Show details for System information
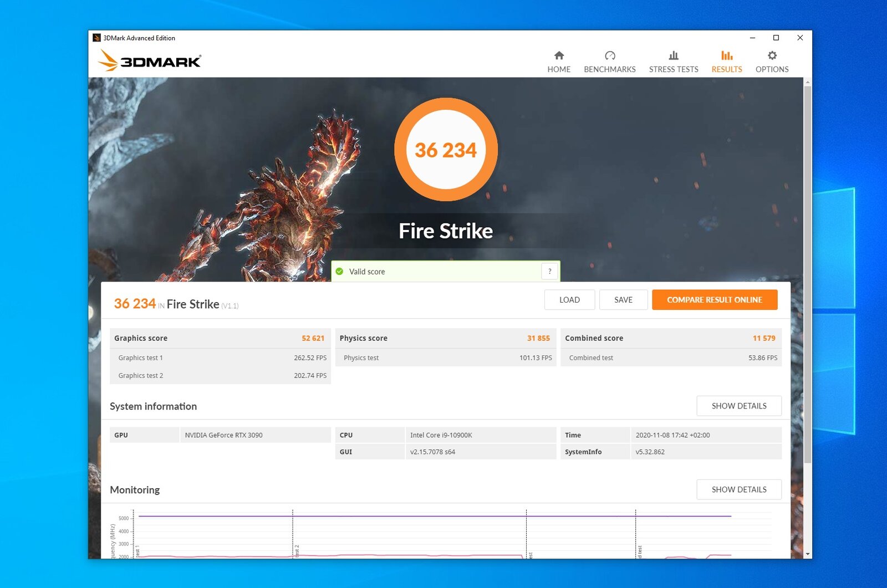The image size is (887, 588). 739,406
